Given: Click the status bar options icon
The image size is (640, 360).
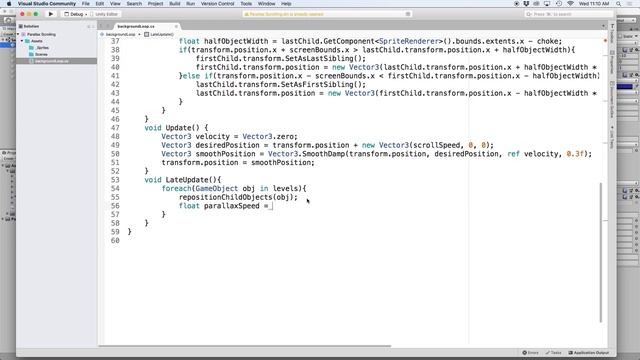Looking at the screenshot, I should (x=407, y=14).
